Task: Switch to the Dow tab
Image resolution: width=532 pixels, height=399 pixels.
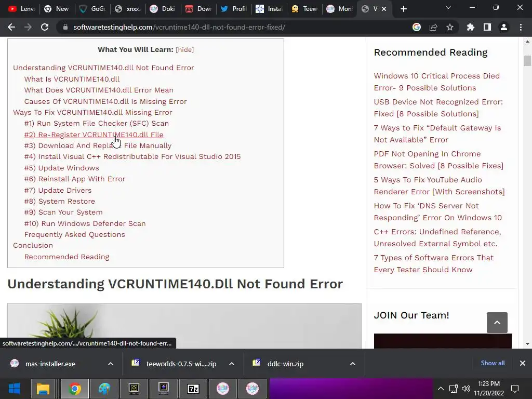Action: tap(198, 9)
